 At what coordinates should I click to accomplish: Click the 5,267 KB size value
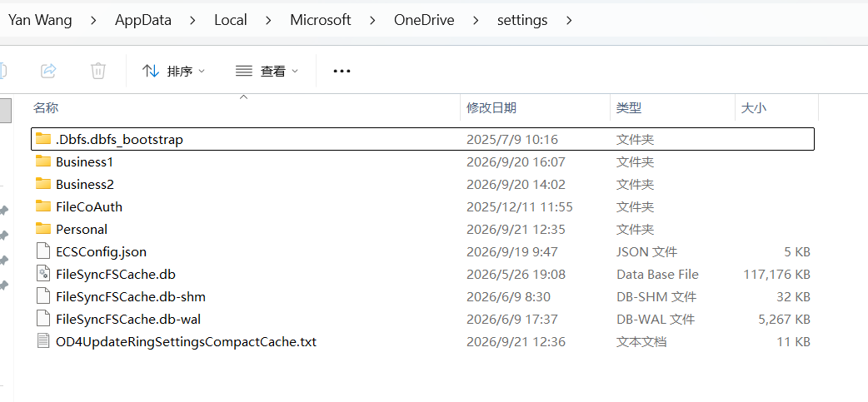point(785,319)
